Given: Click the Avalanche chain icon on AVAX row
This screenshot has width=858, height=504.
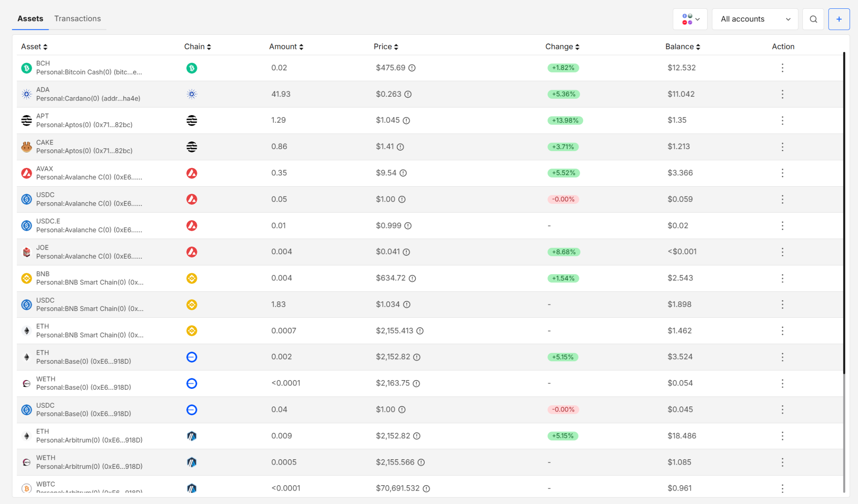Looking at the screenshot, I should (x=191, y=173).
